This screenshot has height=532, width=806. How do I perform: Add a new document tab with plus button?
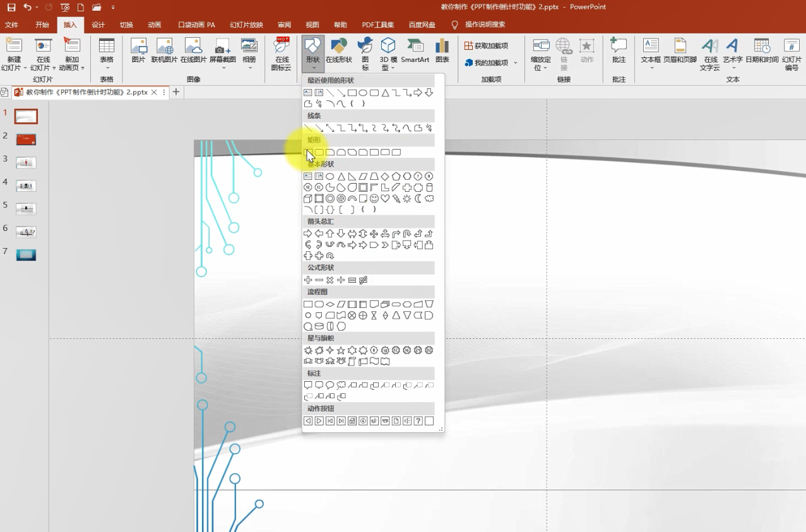point(176,92)
